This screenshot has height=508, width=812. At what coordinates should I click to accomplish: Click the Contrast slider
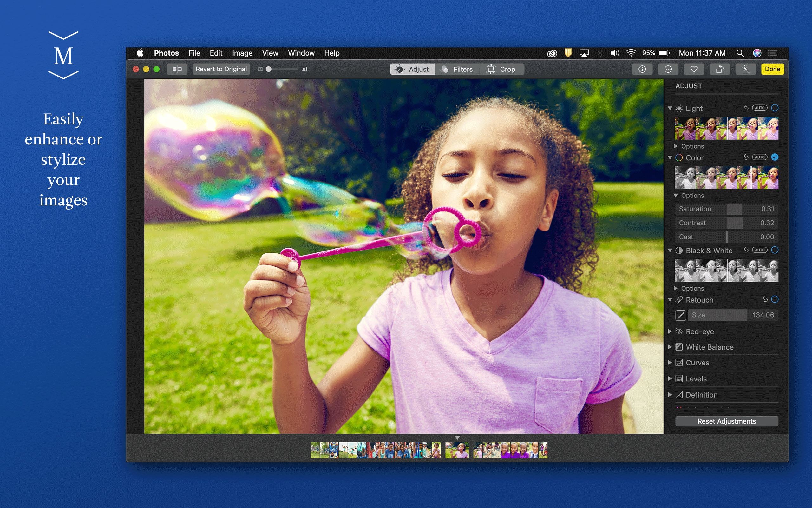[726, 223]
